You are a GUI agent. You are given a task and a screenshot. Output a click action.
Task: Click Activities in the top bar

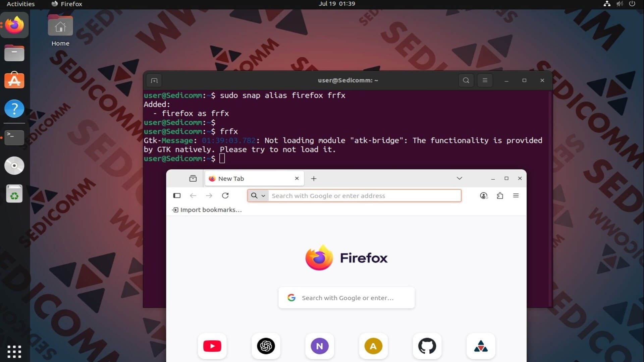pos(20,4)
